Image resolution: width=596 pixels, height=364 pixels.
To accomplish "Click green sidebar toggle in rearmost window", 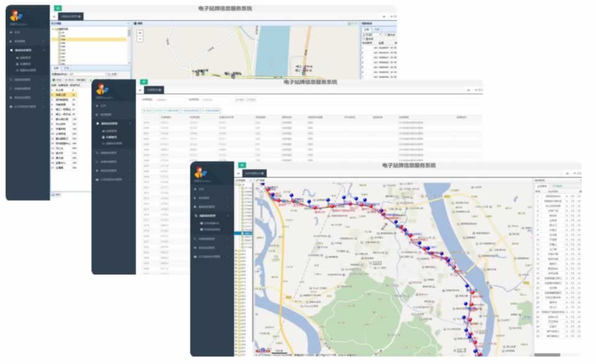I will click(58, 8).
